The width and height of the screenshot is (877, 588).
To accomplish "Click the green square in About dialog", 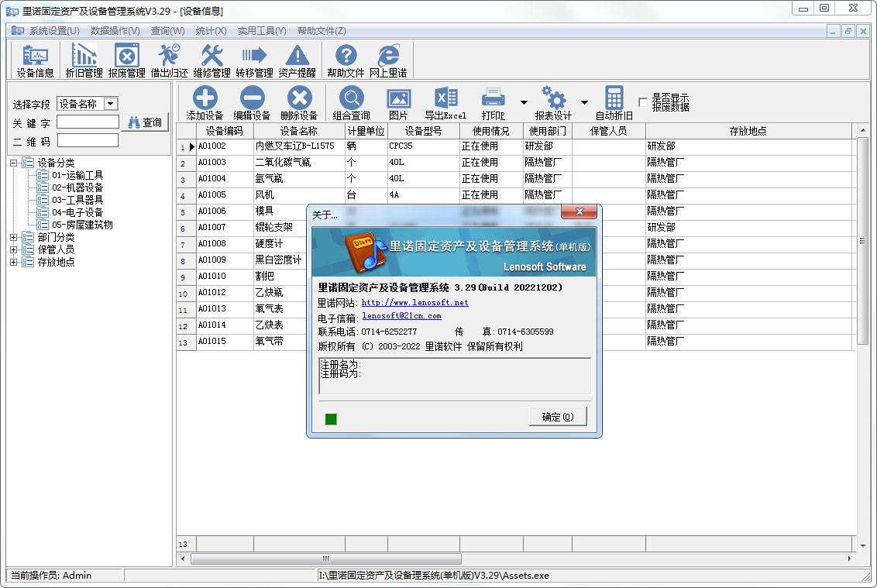I will (331, 419).
